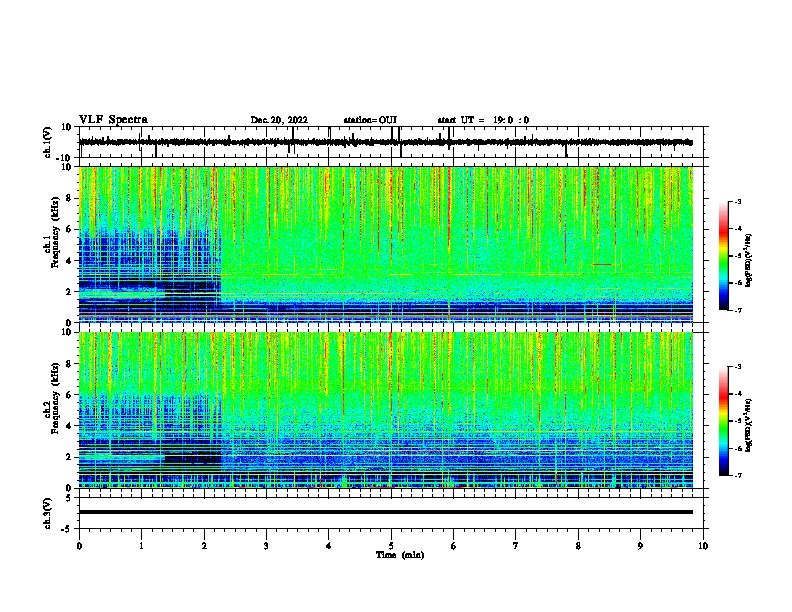The height and width of the screenshot is (612, 792).
Task: Click time axis tick label "1"
Action: tap(141, 546)
